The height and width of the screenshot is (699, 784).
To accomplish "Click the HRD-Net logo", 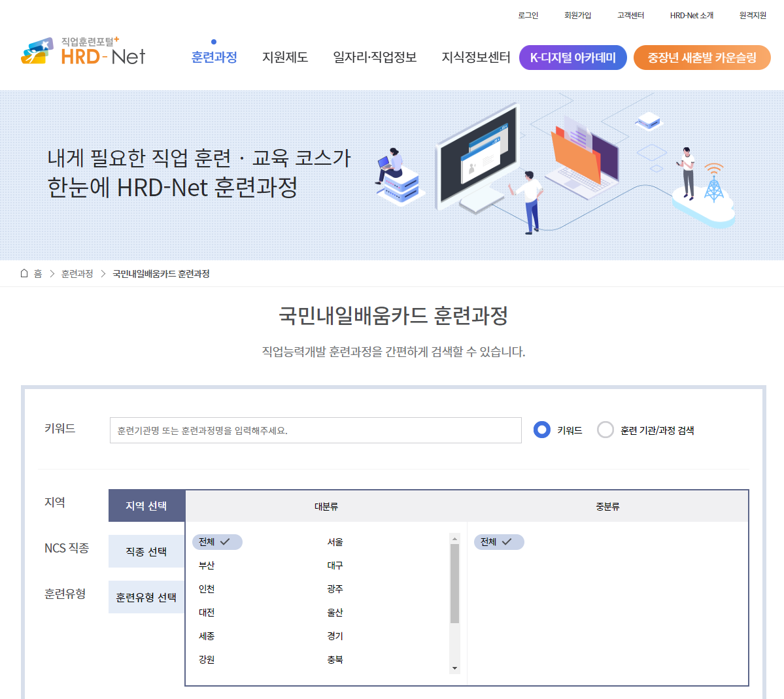I will tap(83, 52).
